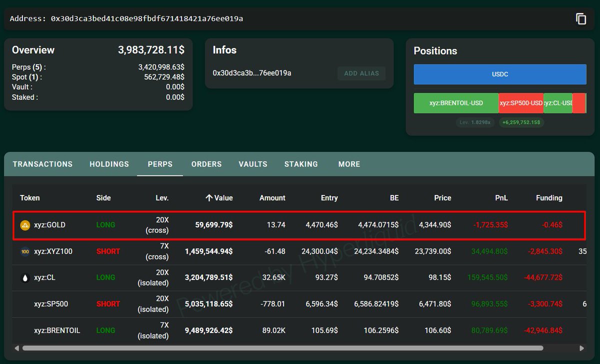Click the shortened address 0x30d3ca3b...76ee019a
This screenshot has width=600, height=364.
(252, 73)
